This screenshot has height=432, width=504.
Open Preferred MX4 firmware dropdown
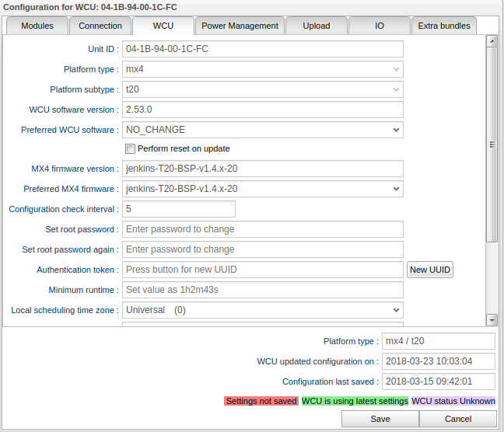[263, 189]
